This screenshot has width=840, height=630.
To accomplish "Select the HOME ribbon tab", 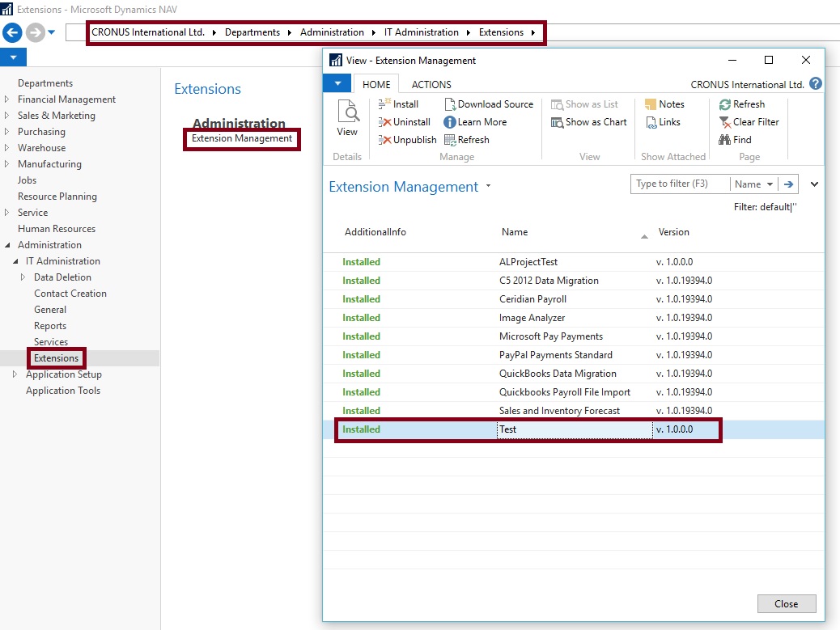I will coord(376,84).
